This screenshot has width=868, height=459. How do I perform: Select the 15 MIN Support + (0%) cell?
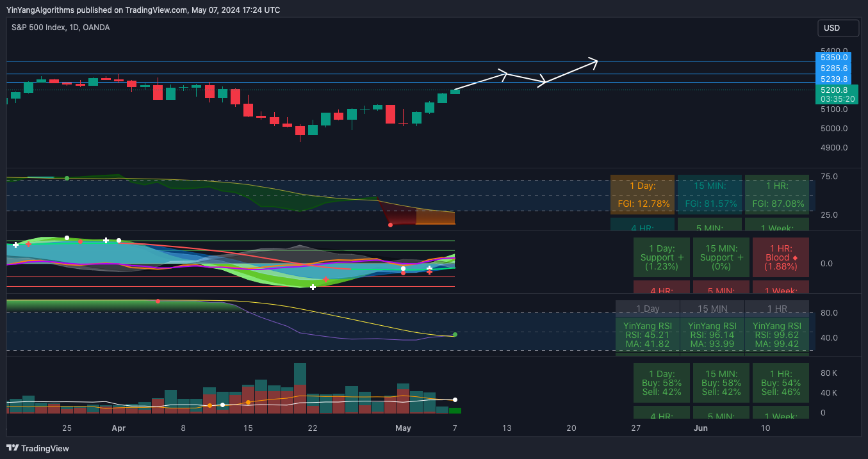pos(721,257)
